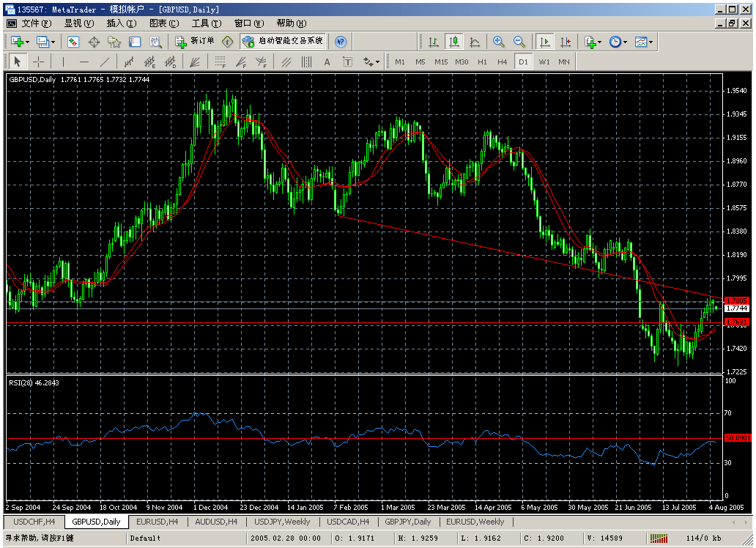The height and width of the screenshot is (548, 756).
Task: Draw a horizontal line on chart
Action: (84, 62)
